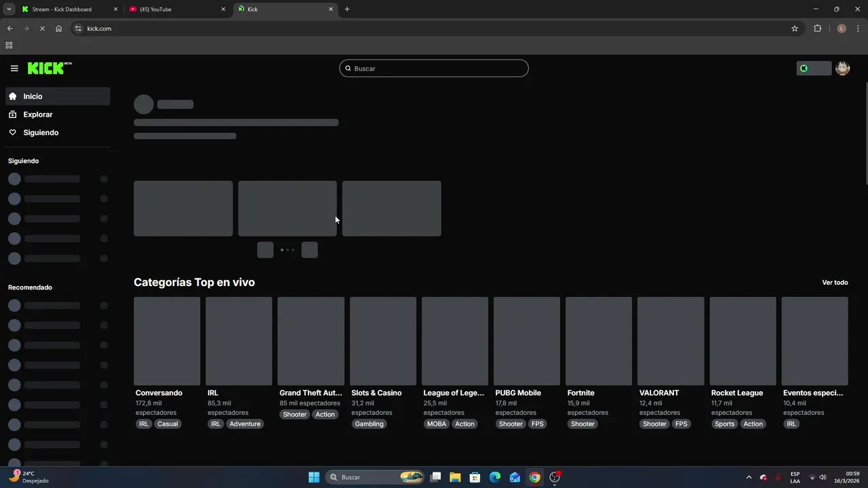Open the Conversando category thumbnail

pyautogui.click(x=167, y=341)
